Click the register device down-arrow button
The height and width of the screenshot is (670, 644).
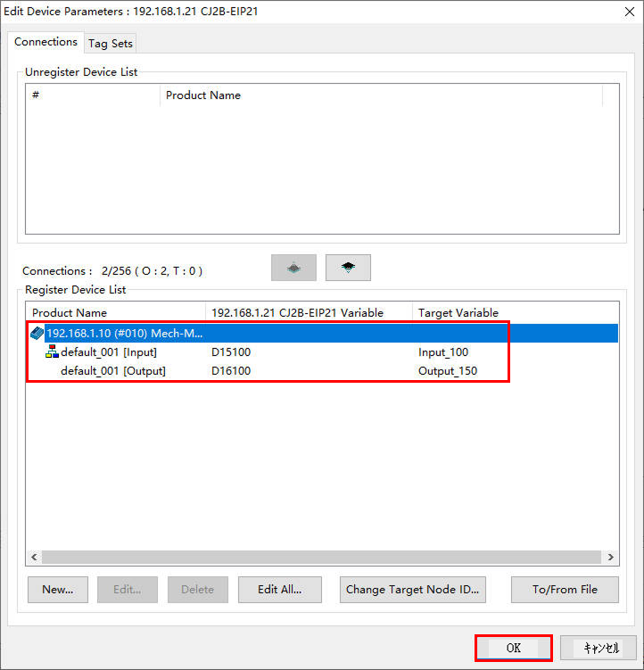(348, 268)
